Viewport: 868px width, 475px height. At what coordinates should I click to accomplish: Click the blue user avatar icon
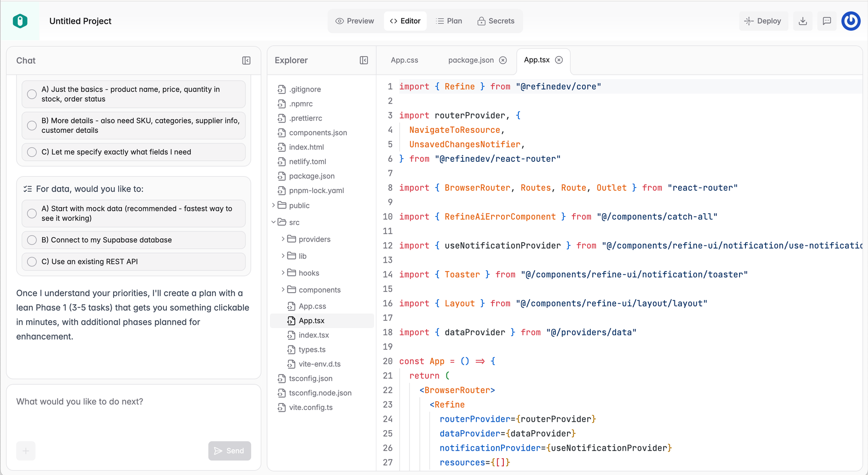point(851,21)
